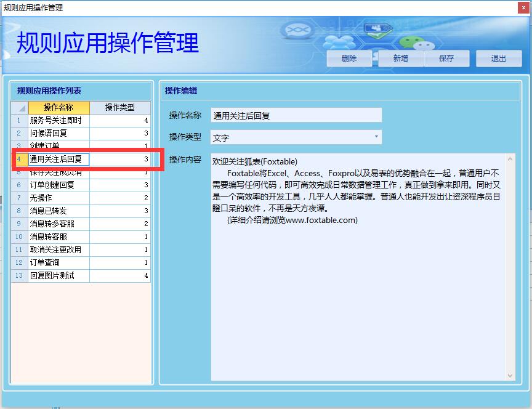Pick the 订单查询 operation
532x409 pixels.
click(58, 263)
